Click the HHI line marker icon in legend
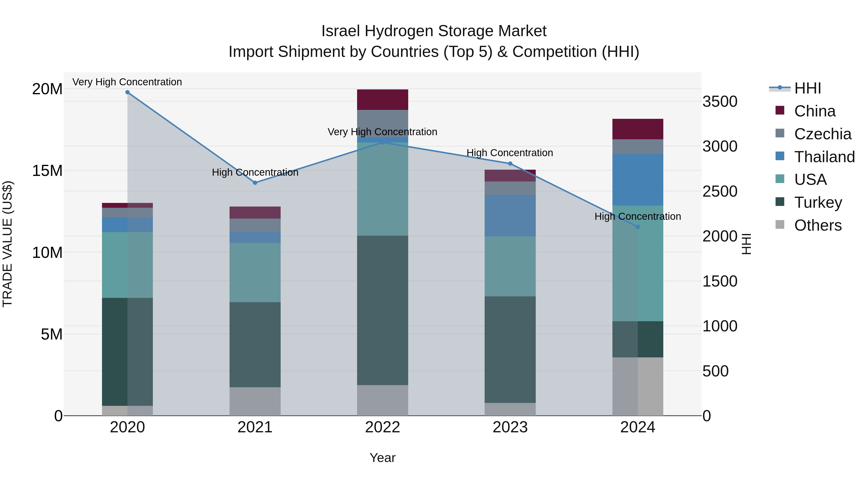 [x=780, y=87]
